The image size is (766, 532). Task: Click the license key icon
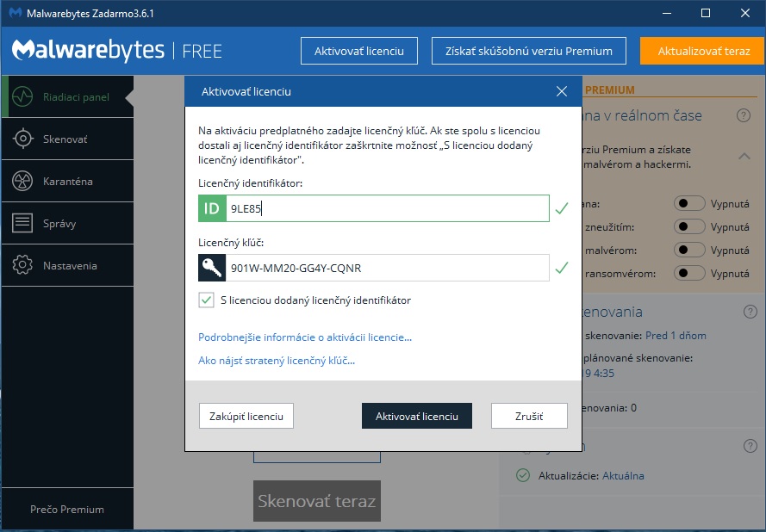(x=212, y=268)
